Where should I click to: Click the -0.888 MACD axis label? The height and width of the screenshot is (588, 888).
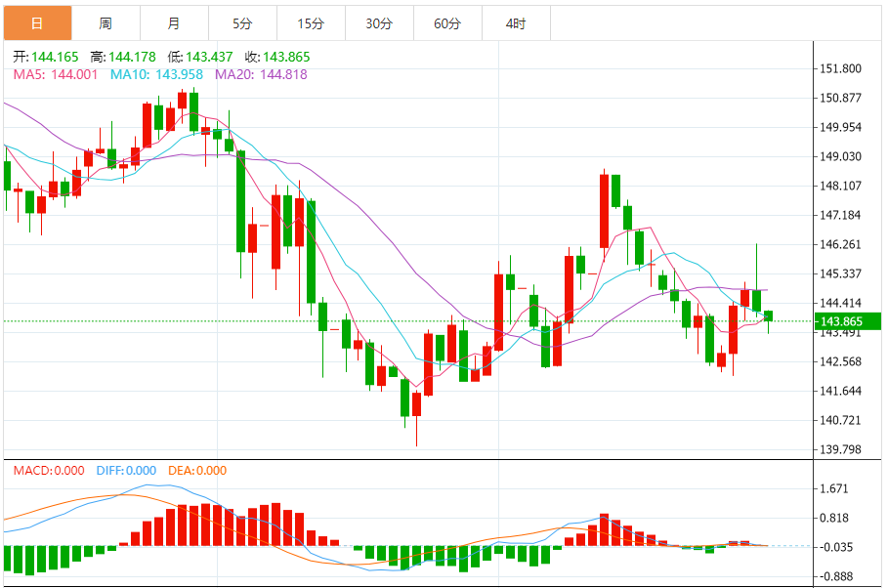[x=836, y=576]
